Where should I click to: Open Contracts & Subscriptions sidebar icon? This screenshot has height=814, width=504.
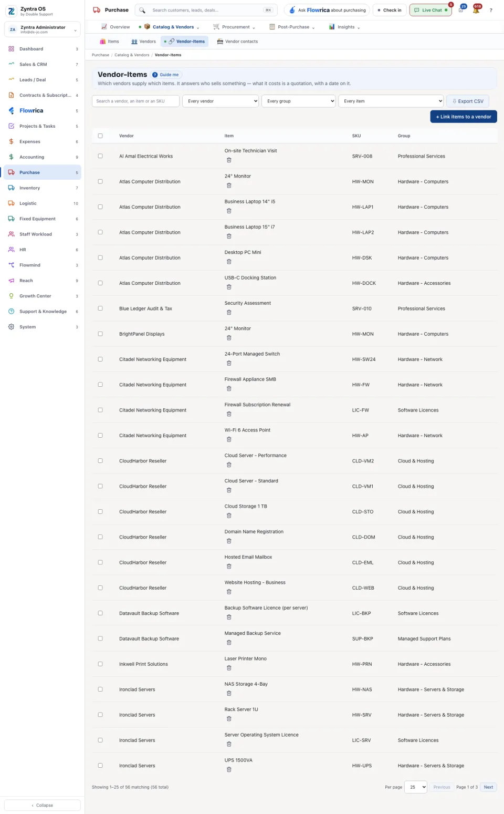[x=12, y=95]
